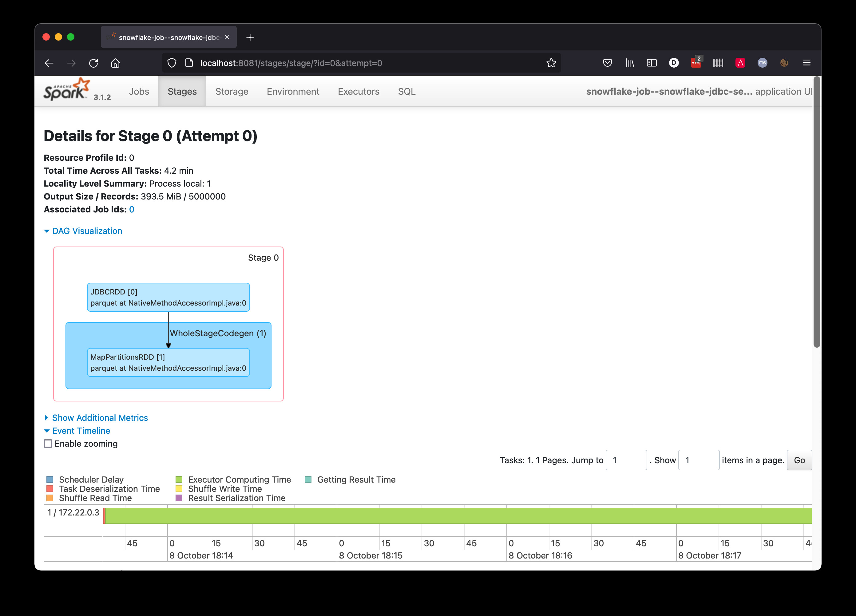The height and width of the screenshot is (616, 856).
Task: Open the SQL tab
Action: pos(406,91)
